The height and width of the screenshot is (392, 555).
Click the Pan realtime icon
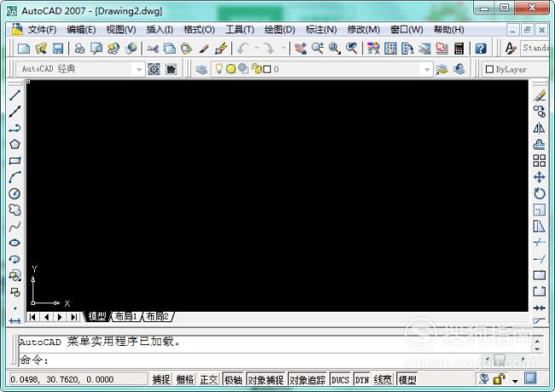(x=301, y=49)
